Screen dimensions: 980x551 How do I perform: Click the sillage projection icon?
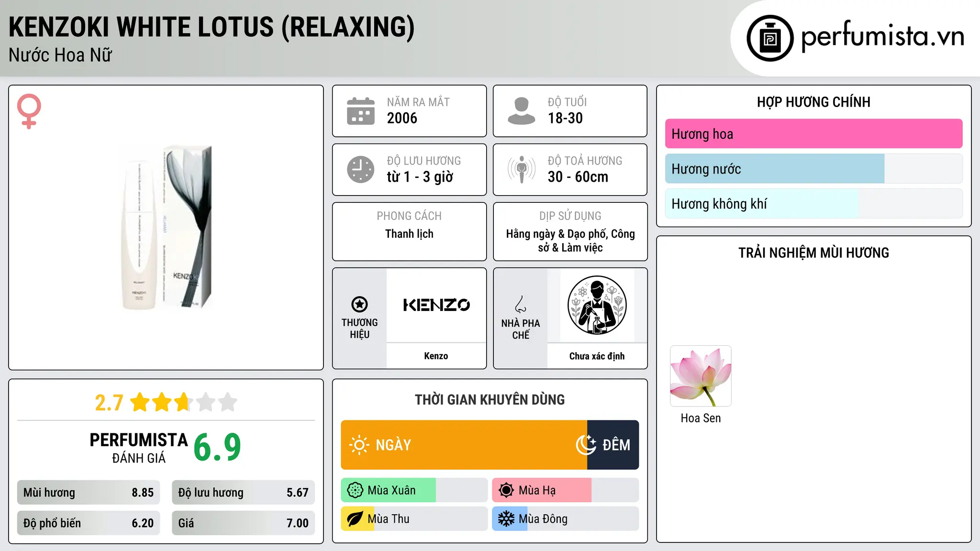point(521,169)
